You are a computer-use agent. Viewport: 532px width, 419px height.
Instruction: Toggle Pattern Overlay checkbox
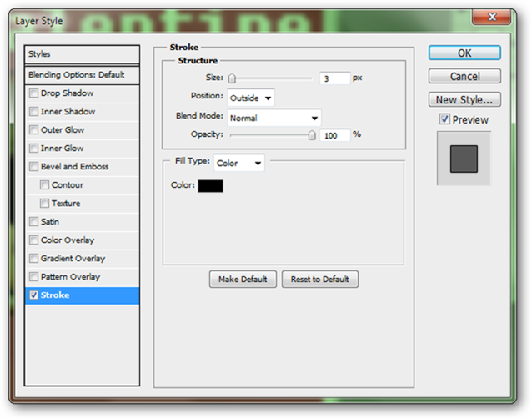click(33, 276)
